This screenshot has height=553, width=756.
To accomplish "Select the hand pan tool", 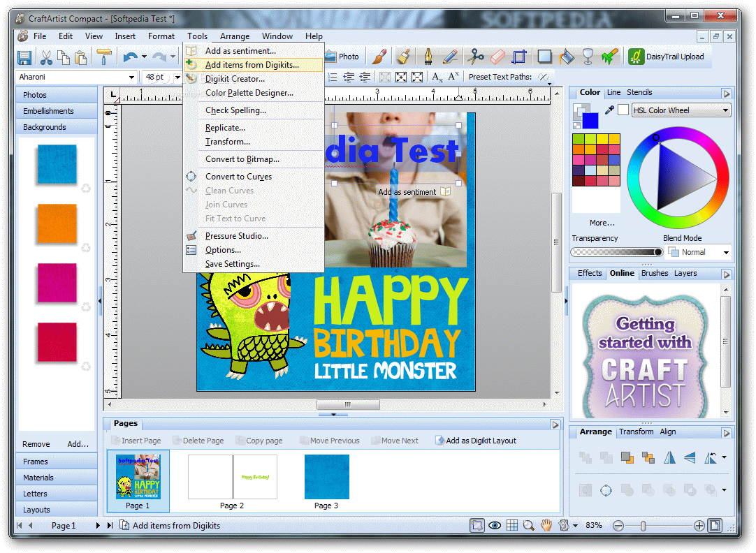I will coord(546,525).
